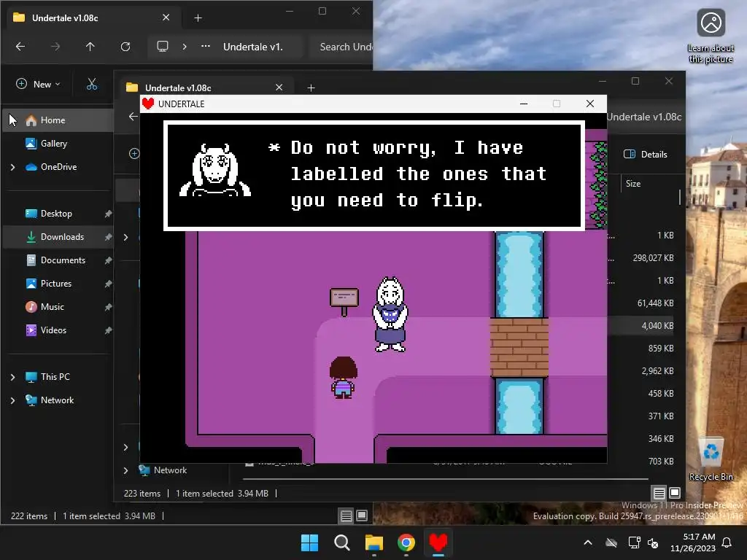Click Up arrow in rear Explorer window
747x560 pixels.
click(x=90, y=47)
